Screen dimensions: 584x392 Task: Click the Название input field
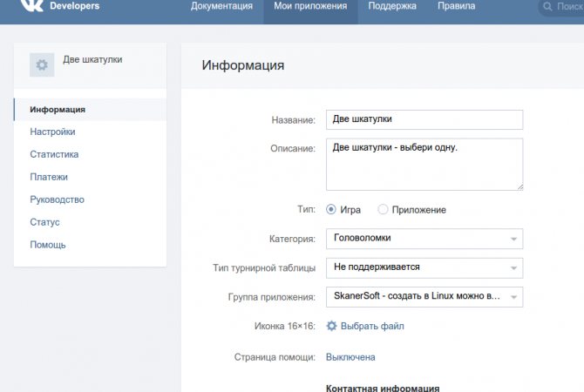pyautogui.click(x=424, y=119)
